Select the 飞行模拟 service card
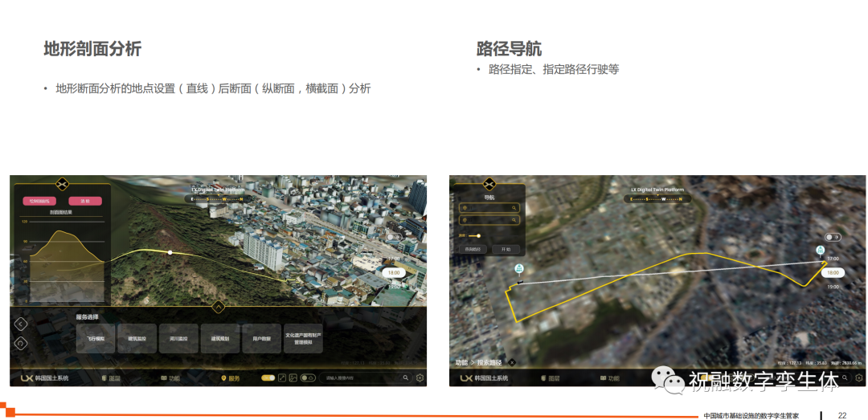Viewport: 868px width, 420px height. [x=96, y=339]
